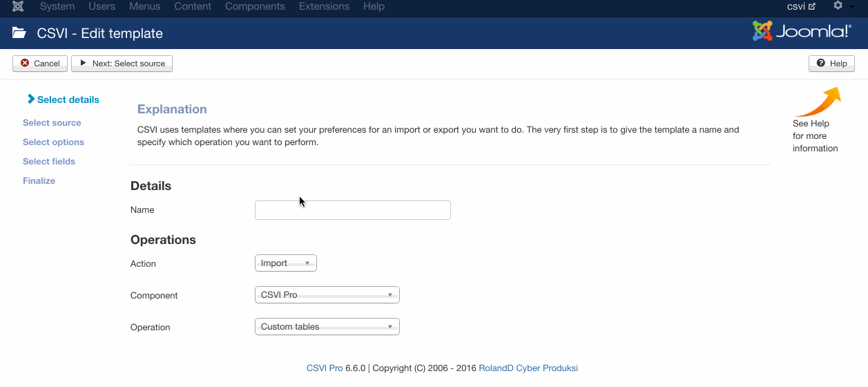
Task: Open the Extensions menu
Action: tap(324, 6)
